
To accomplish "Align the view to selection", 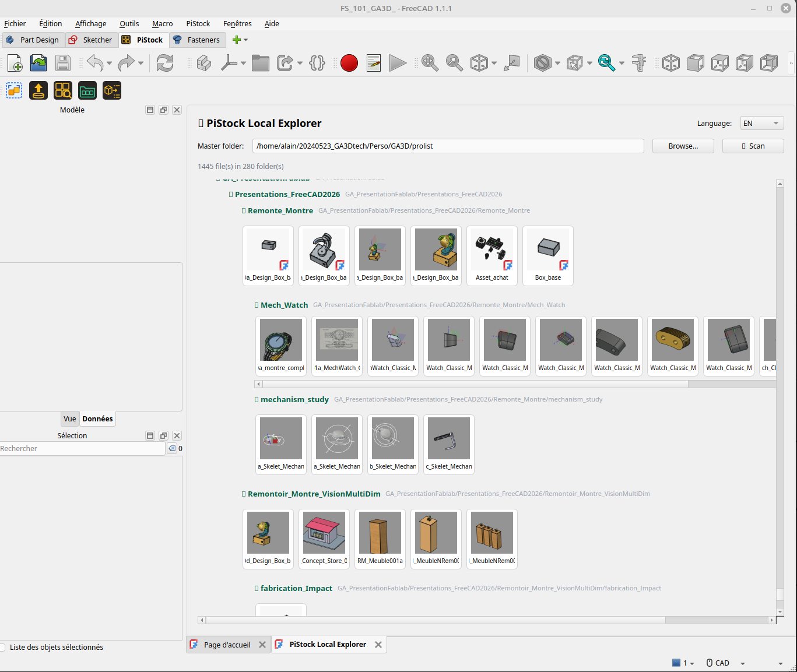I will pyautogui.click(x=511, y=63).
